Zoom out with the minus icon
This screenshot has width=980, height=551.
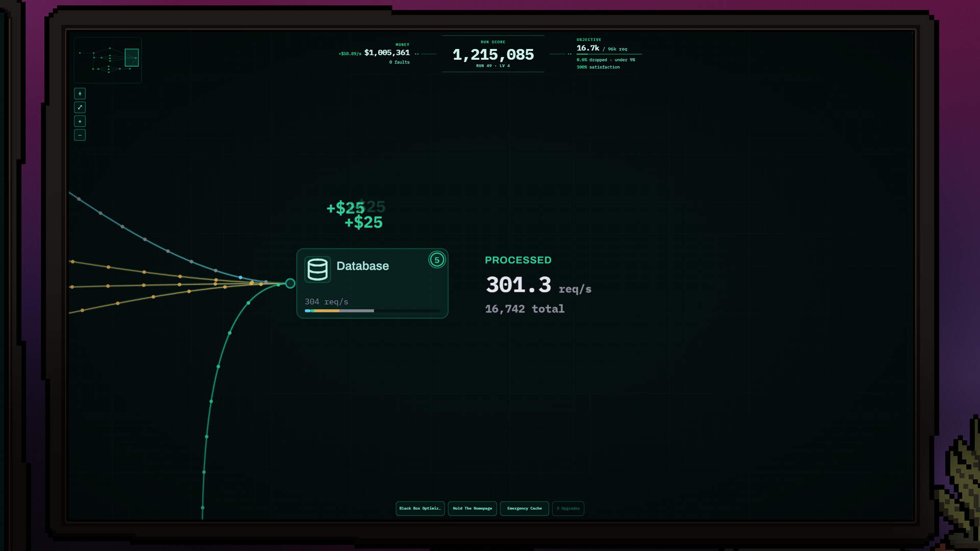tap(80, 135)
